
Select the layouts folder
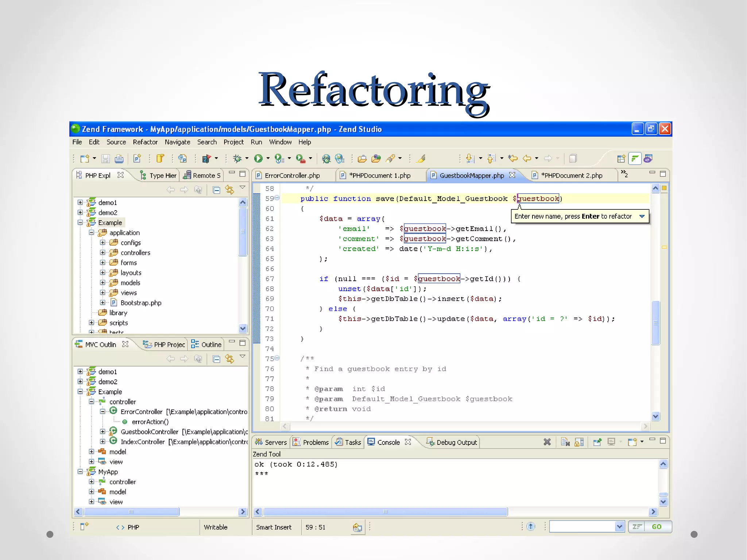(x=131, y=273)
